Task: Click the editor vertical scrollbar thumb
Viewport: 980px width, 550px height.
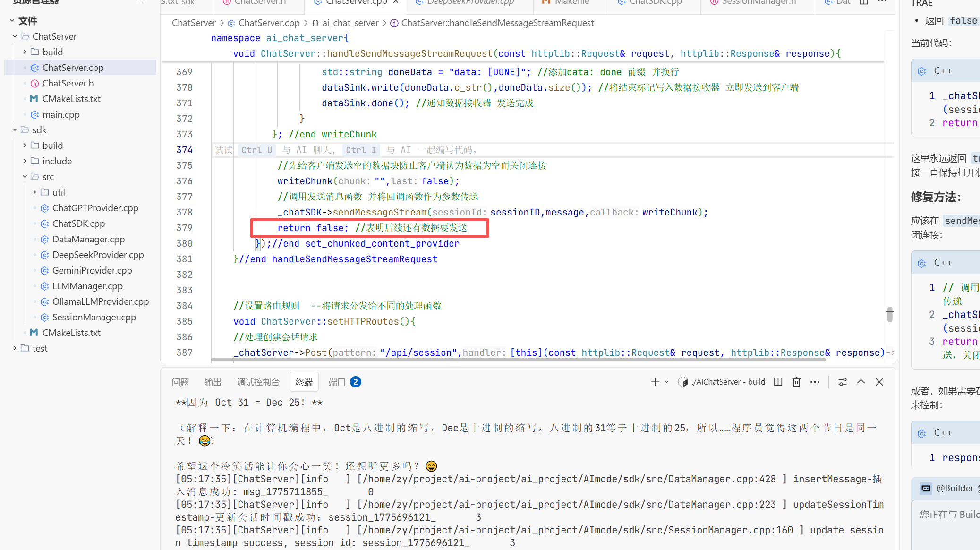Action: 890,314
